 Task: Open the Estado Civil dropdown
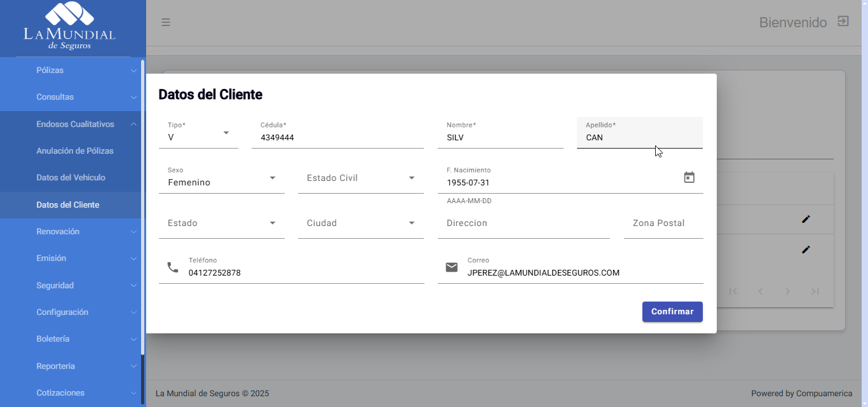click(x=360, y=178)
